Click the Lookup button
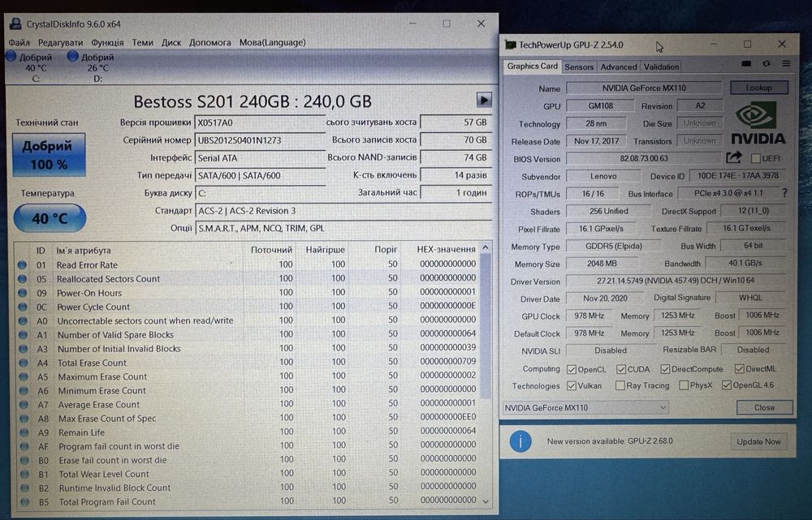The width and height of the screenshot is (812, 520). point(758,88)
